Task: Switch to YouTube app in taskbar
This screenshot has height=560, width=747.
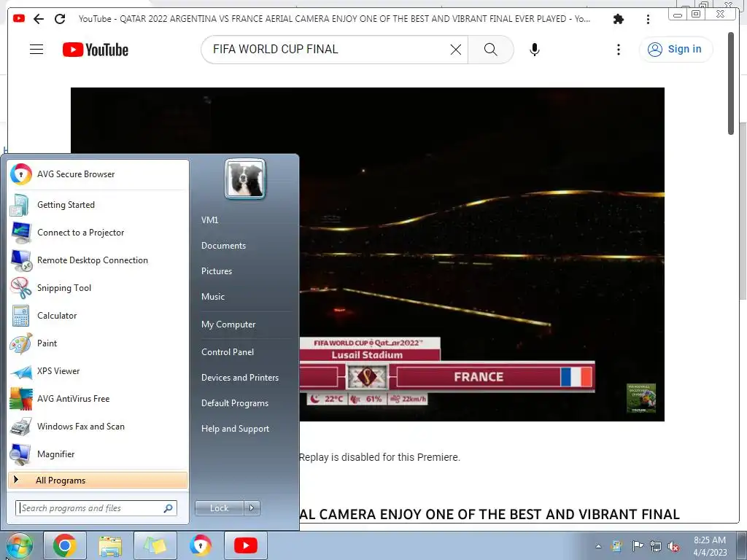Action: pos(246,545)
